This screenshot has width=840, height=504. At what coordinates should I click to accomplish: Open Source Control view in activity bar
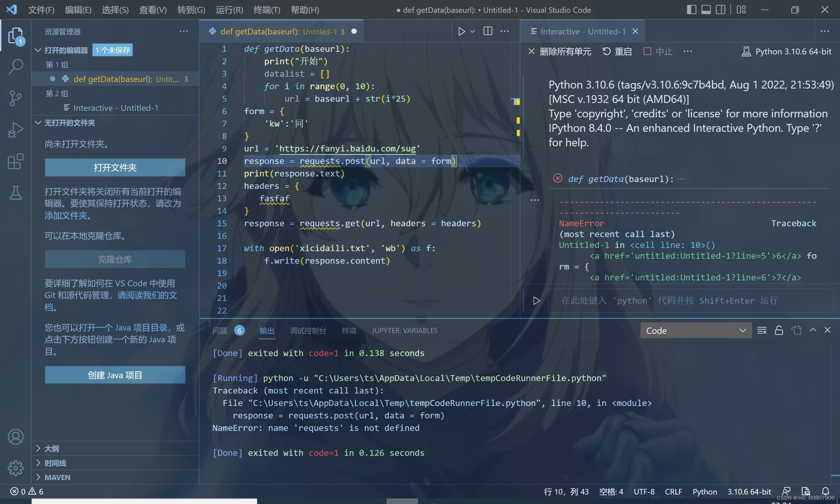pos(16,98)
